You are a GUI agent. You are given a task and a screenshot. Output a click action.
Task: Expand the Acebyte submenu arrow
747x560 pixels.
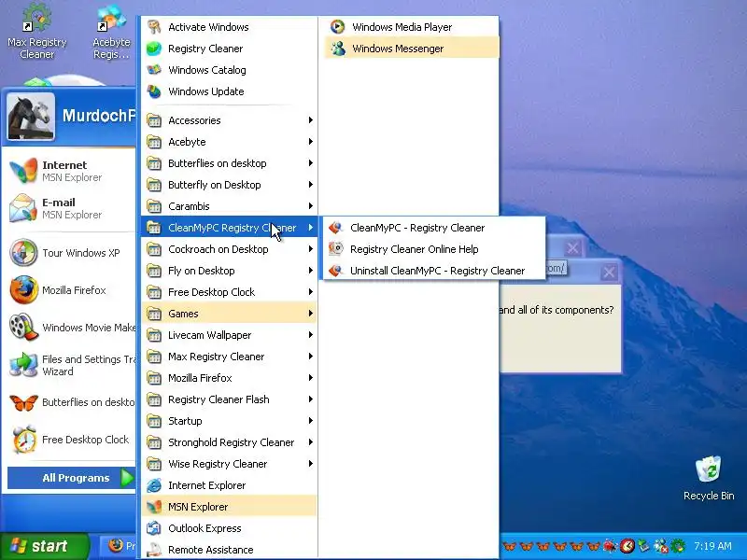coord(311,142)
